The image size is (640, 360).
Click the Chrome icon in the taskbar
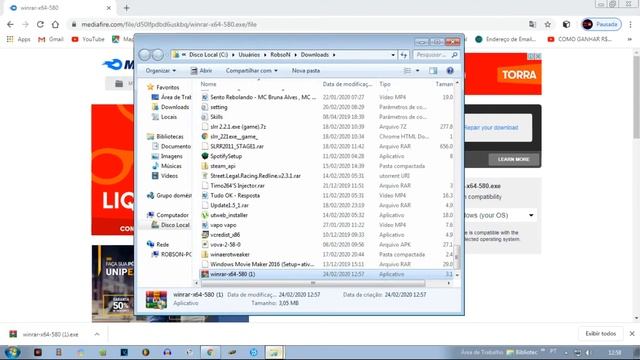click(210, 352)
